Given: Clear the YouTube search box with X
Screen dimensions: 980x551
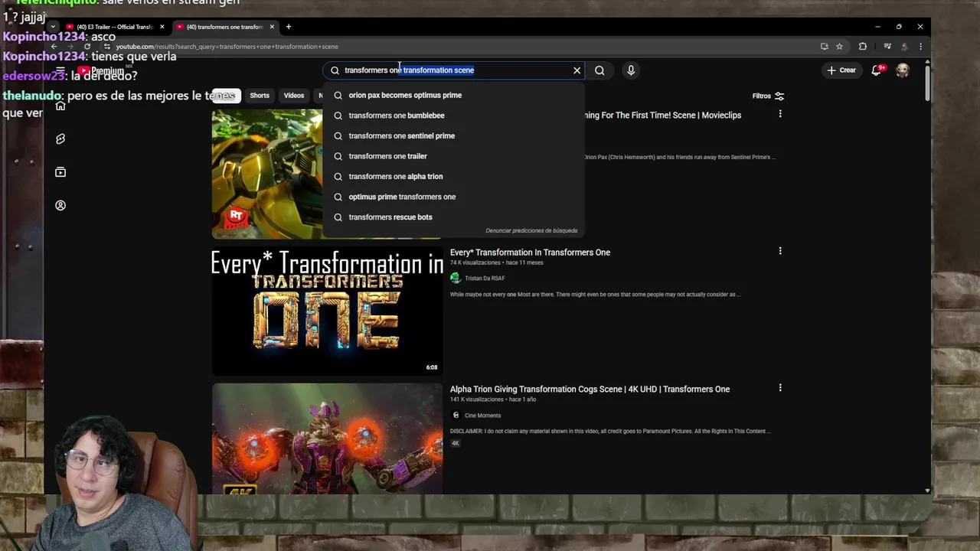Looking at the screenshot, I should 577,70.
